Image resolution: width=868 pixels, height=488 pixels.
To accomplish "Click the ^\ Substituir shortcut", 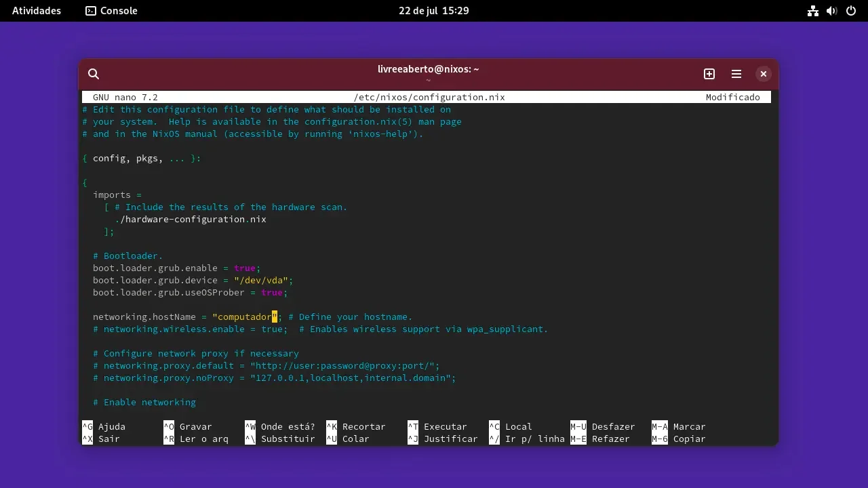I will pos(280,439).
